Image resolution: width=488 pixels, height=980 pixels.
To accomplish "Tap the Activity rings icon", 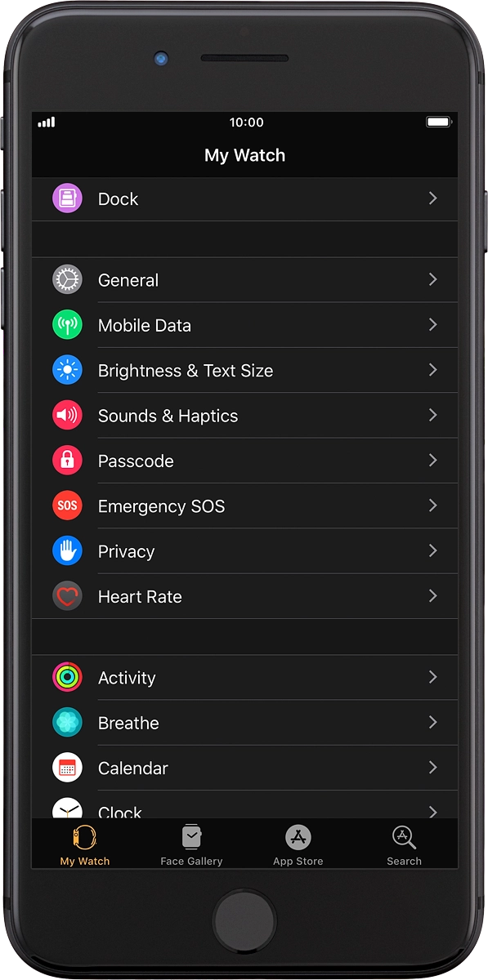I will click(67, 677).
